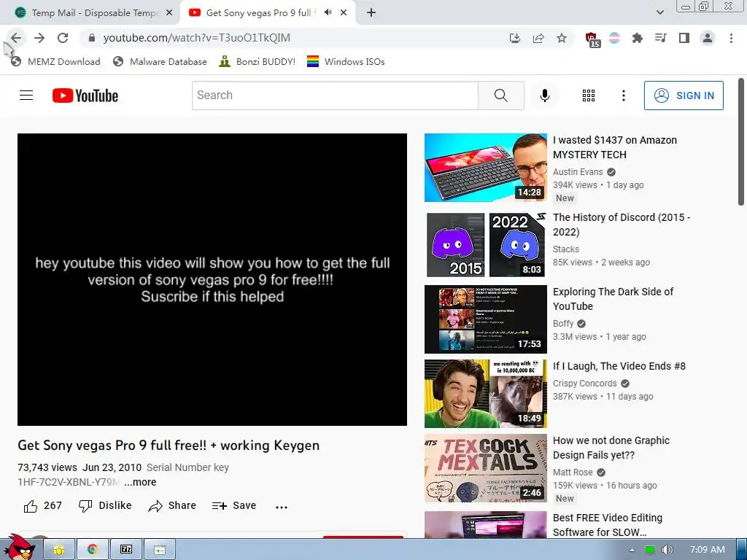
Task: Reload the YouTube page
Action: click(x=63, y=38)
